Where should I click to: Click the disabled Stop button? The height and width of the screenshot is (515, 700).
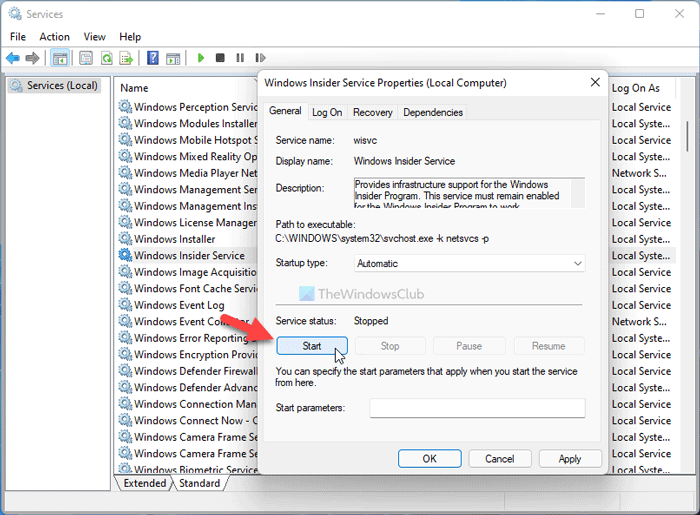pyautogui.click(x=390, y=346)
